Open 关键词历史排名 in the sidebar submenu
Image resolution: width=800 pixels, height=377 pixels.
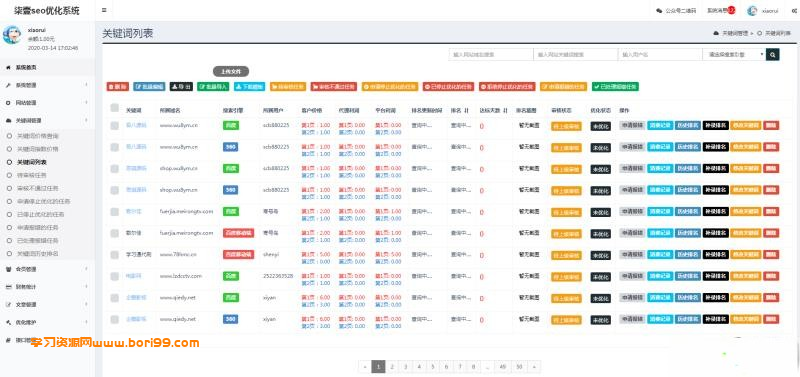click(x=38, y=254)
